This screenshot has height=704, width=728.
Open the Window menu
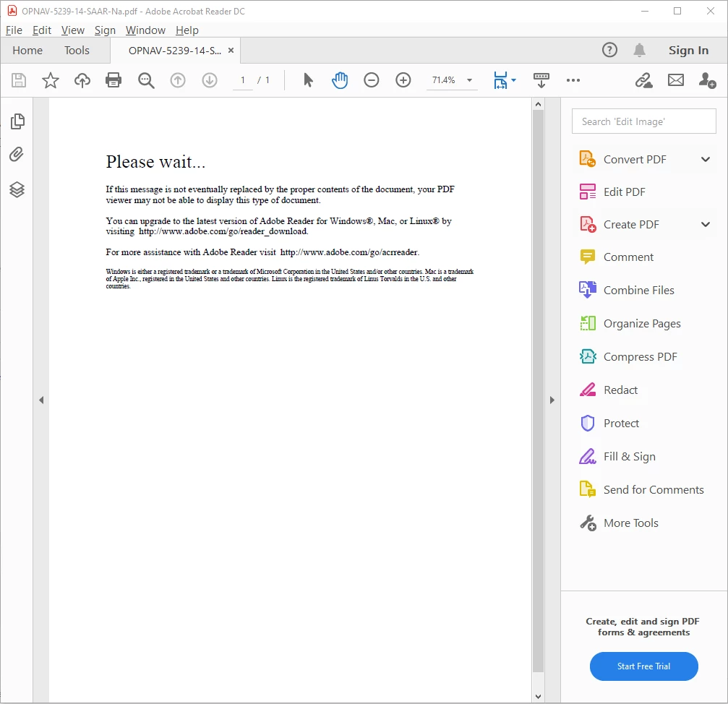click(145, 30)
